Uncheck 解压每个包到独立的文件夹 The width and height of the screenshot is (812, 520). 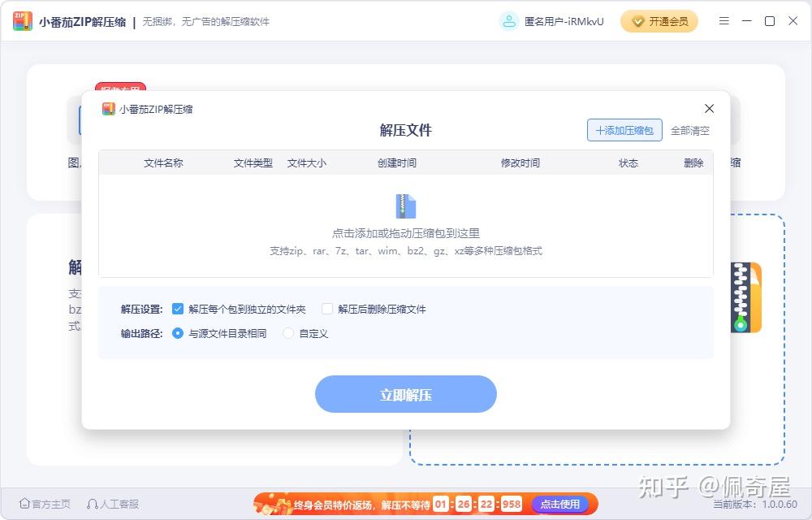coord(177,309)
